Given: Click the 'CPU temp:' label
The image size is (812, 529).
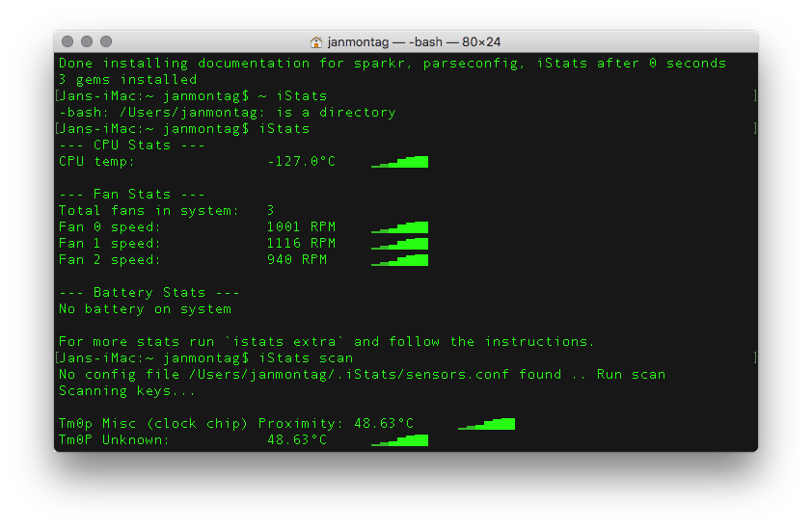Looking at the screenshot, I should click(x=96, y=162).
